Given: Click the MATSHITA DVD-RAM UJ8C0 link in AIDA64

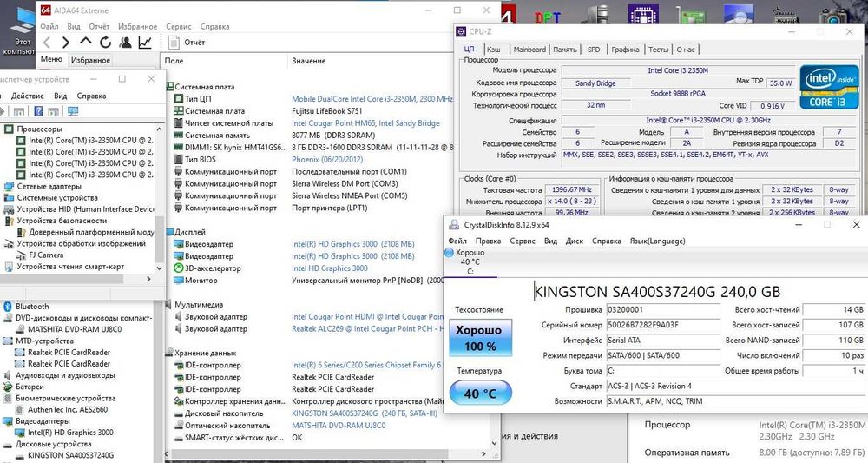Looking at the screenshot, I should (x=339, y=426).
